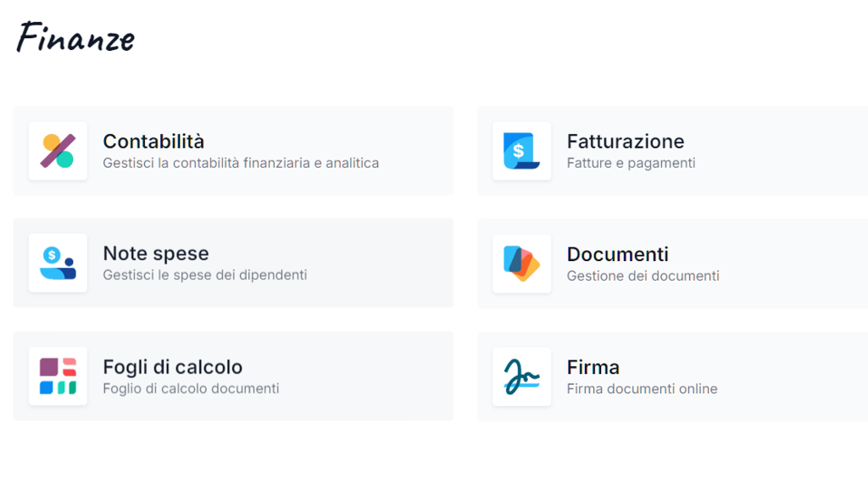Click 'Foglio di calcolo documenti' description
Image resolution: width=868 pixels, height=479 pixels.
click(x=191, y=389)
